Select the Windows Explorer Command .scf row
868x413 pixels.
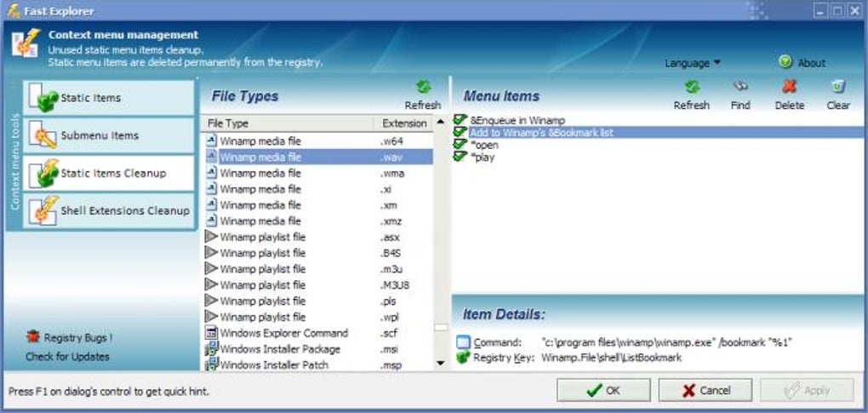pos(317,333)
